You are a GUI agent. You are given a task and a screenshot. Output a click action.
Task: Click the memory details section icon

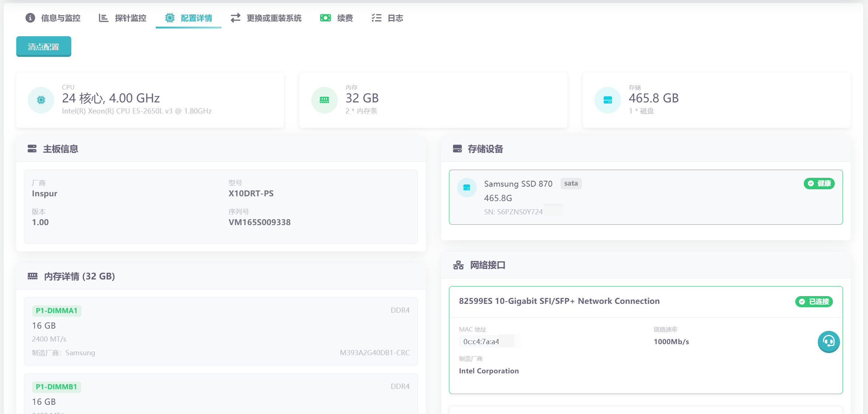(32, 276)
